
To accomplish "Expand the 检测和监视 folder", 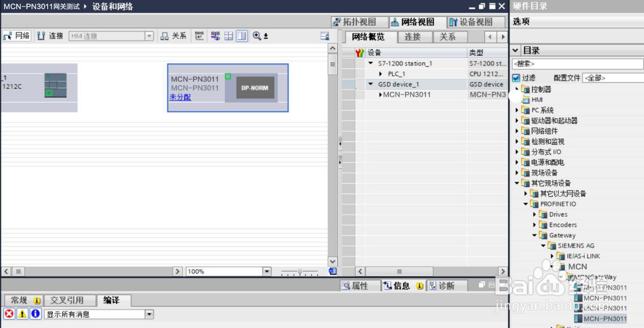I will tap(517, 141).
